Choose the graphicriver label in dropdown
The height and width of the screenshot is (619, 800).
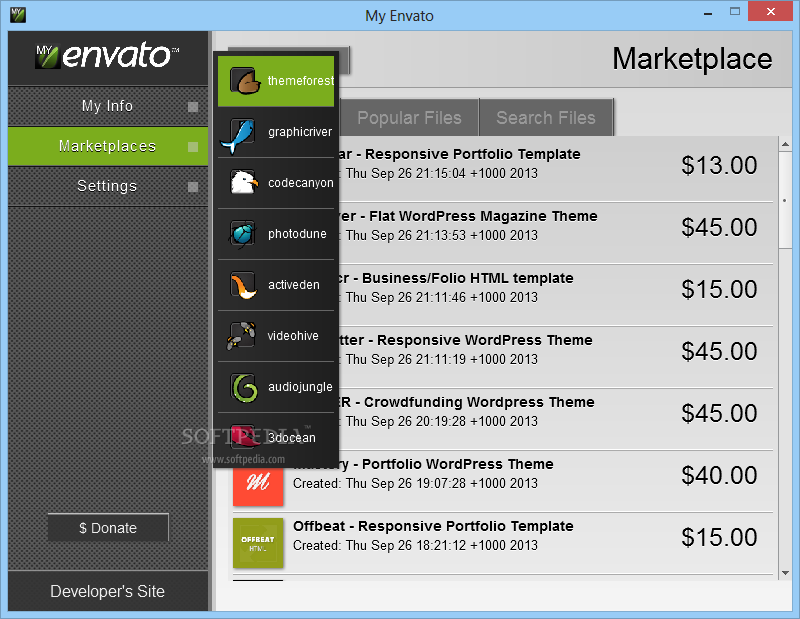tap(300, 132)
